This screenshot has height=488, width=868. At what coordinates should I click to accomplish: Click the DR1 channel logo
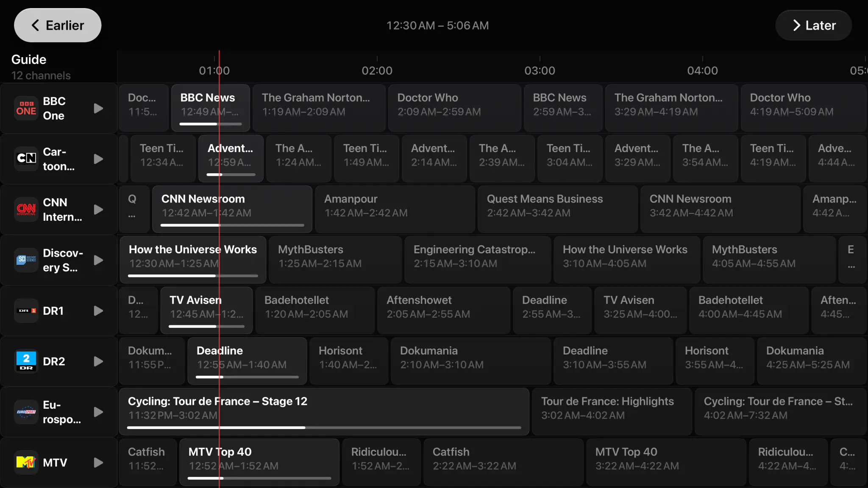(26, 311)
